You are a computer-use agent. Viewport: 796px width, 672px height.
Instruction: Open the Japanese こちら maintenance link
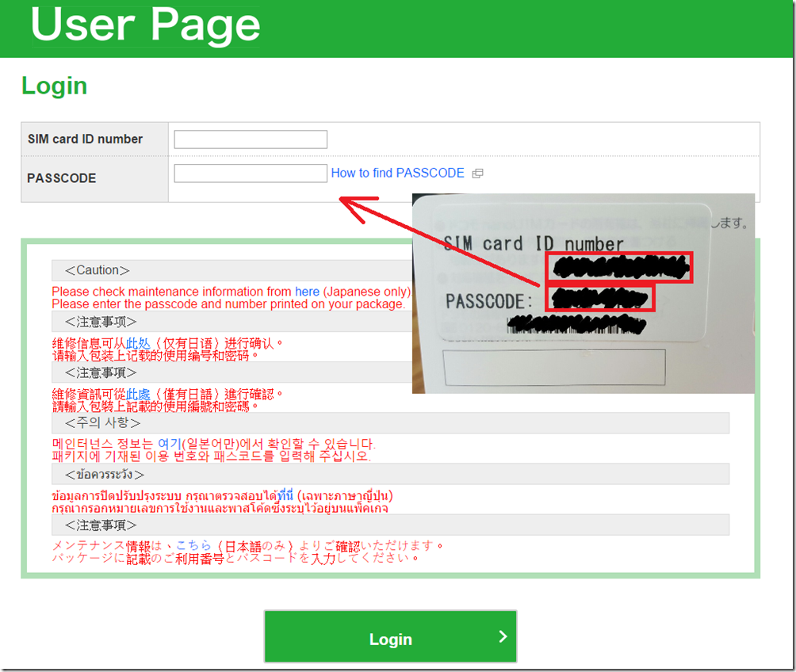pyautogui.click(x=193, y=546)
